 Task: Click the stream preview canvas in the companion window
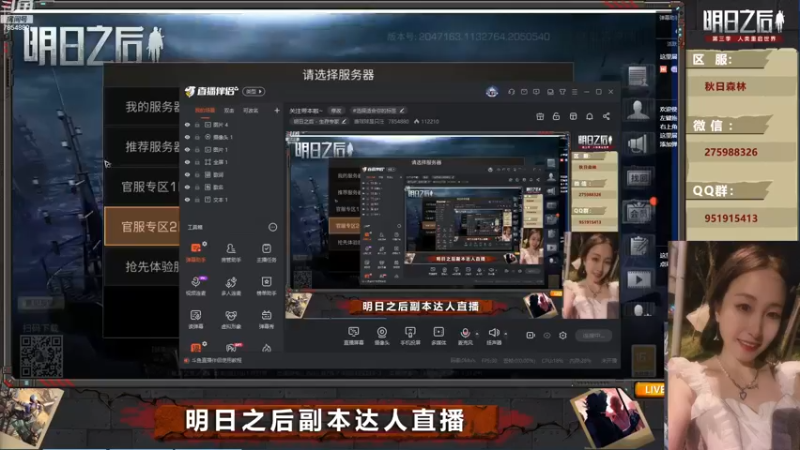453,227
